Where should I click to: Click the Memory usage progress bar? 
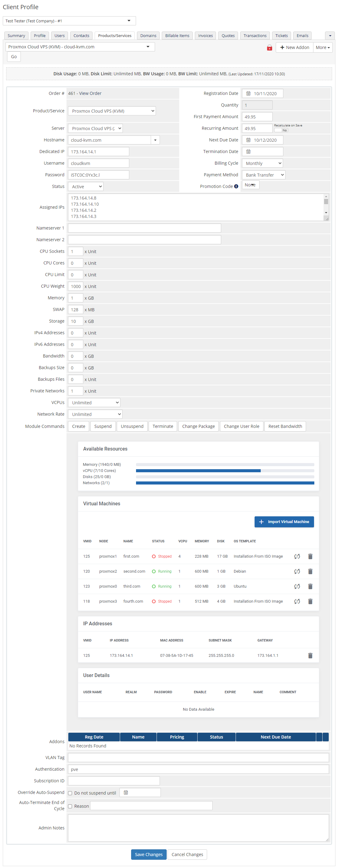[225, 465]
